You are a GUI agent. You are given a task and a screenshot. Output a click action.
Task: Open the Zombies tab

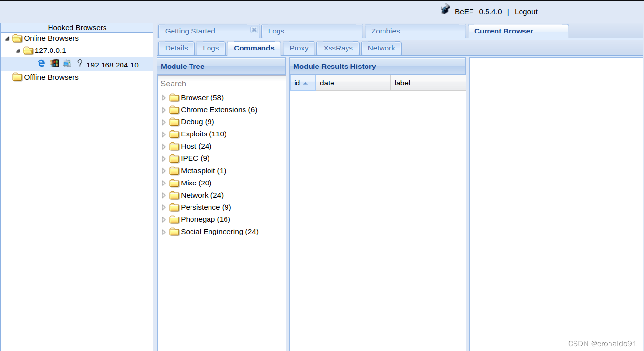[415, 31]
